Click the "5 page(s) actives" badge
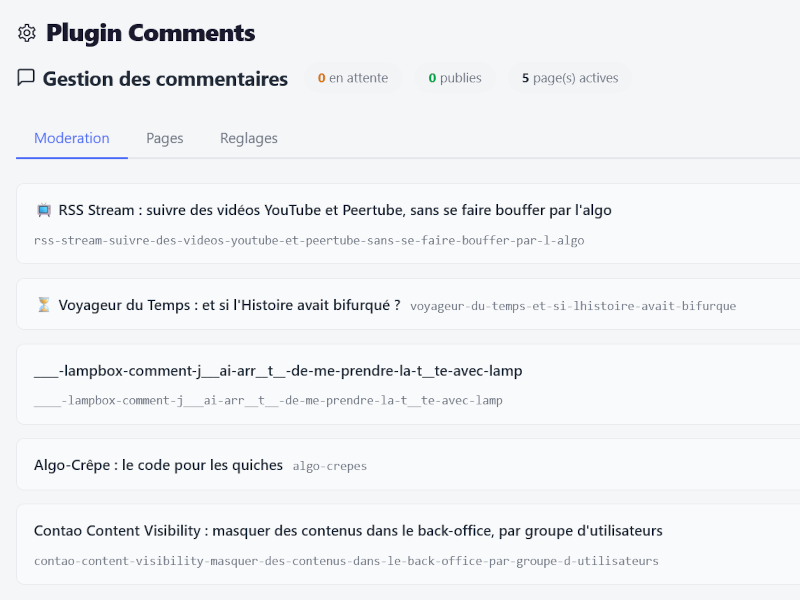800x600 pixels. [570, 78]
